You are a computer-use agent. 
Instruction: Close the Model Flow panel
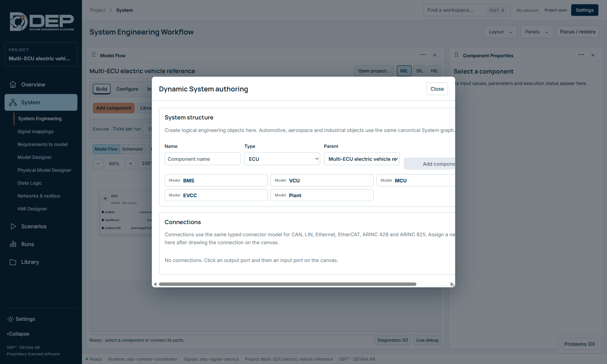pos(435,55)
